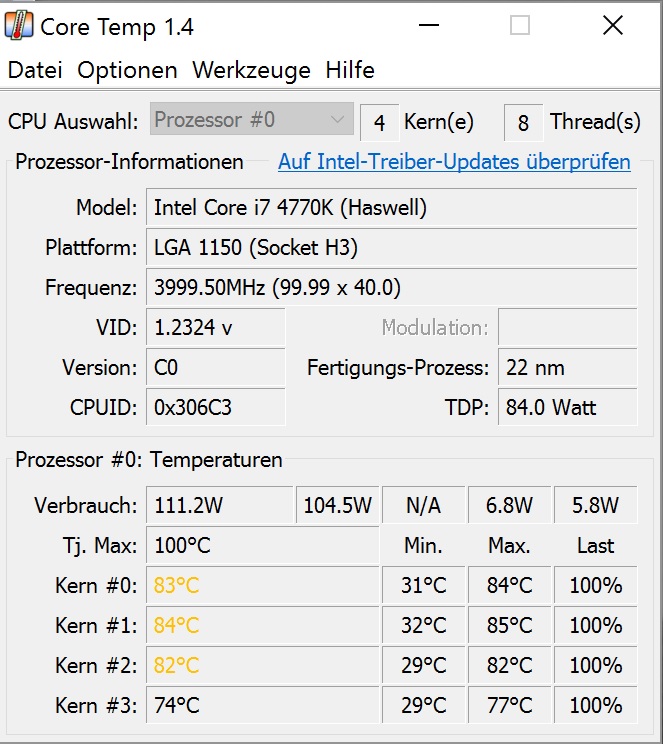
Task: Open the Hilfe menu
Action: tap(350, 70)
